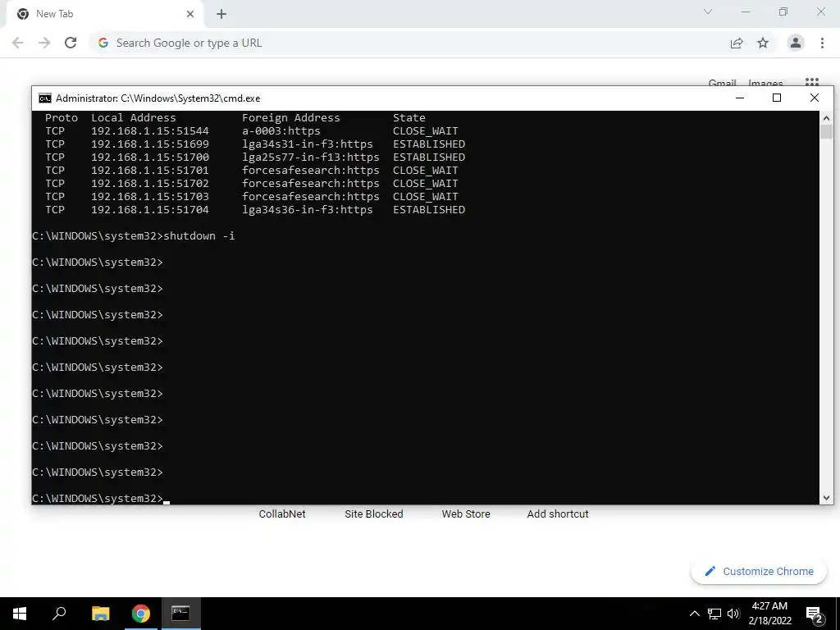This screenshot has height=630, width=840.
Task: Click the 'Proto' column header
Action: coord(62,118)
